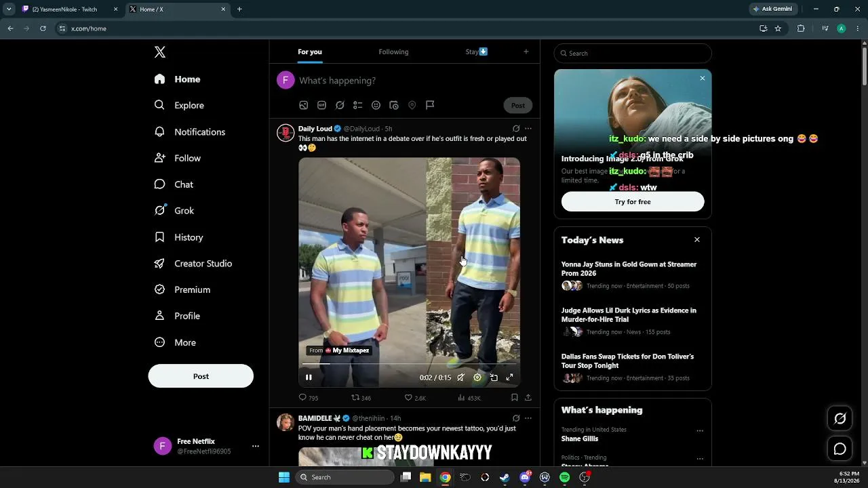Click the large Post button in sidebar
This screenshot has width=868, height=488.
[x=201, y=376]
